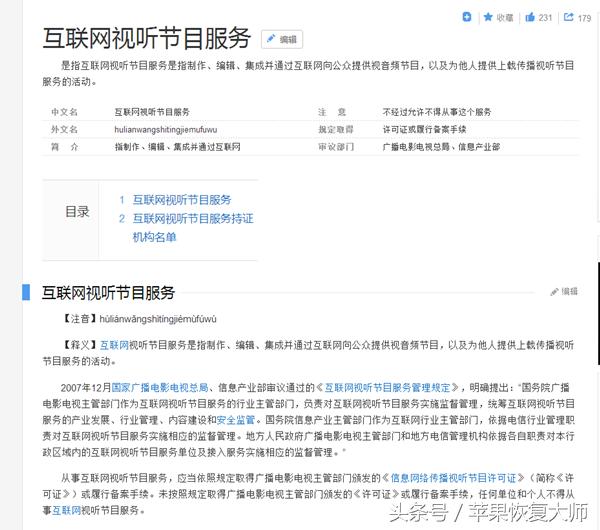Click the 审议部门 field label
Screen dimensions: 600x530
pyautogui.click(x=336, y=147)
